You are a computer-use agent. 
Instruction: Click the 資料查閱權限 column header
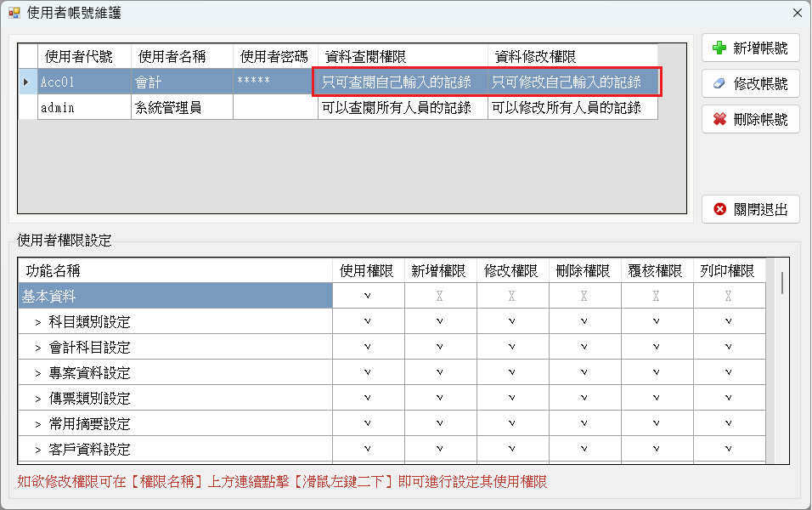click(403, 56)
